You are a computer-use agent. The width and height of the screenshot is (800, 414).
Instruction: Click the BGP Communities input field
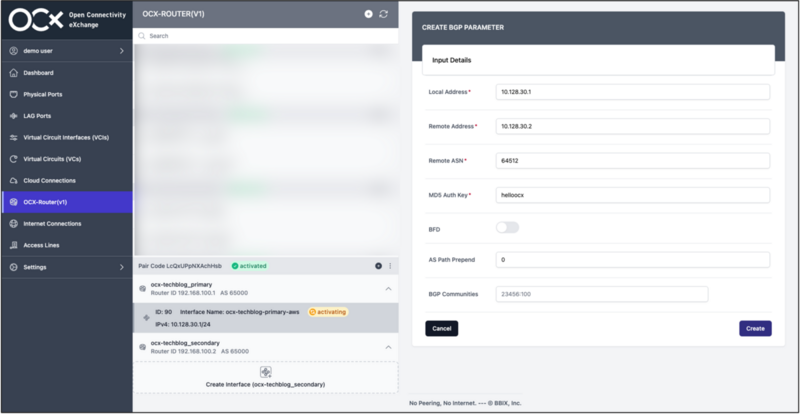602,294
